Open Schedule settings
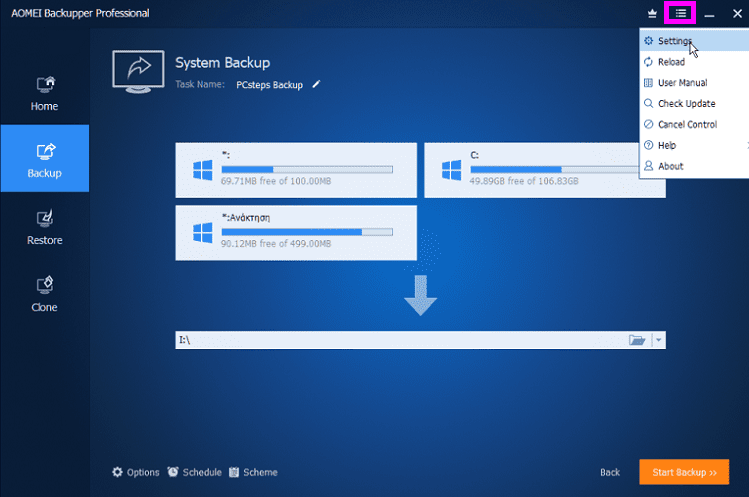This screenshot has width=749, height=497. [195, 472]
